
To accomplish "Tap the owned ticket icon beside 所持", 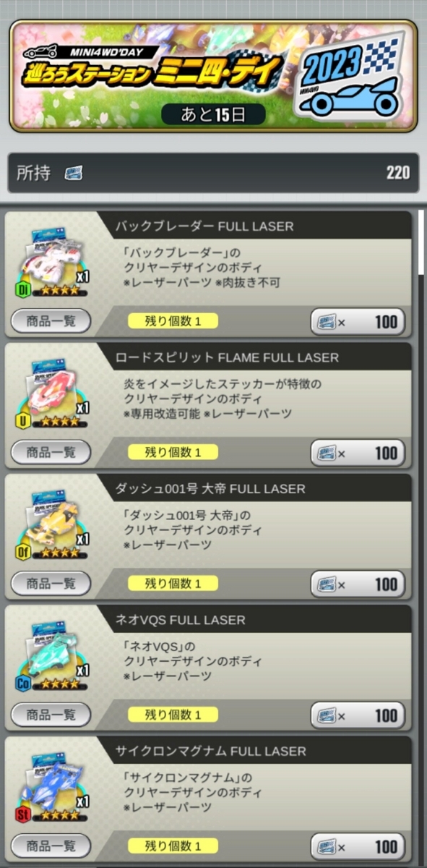I will [73, 173].
